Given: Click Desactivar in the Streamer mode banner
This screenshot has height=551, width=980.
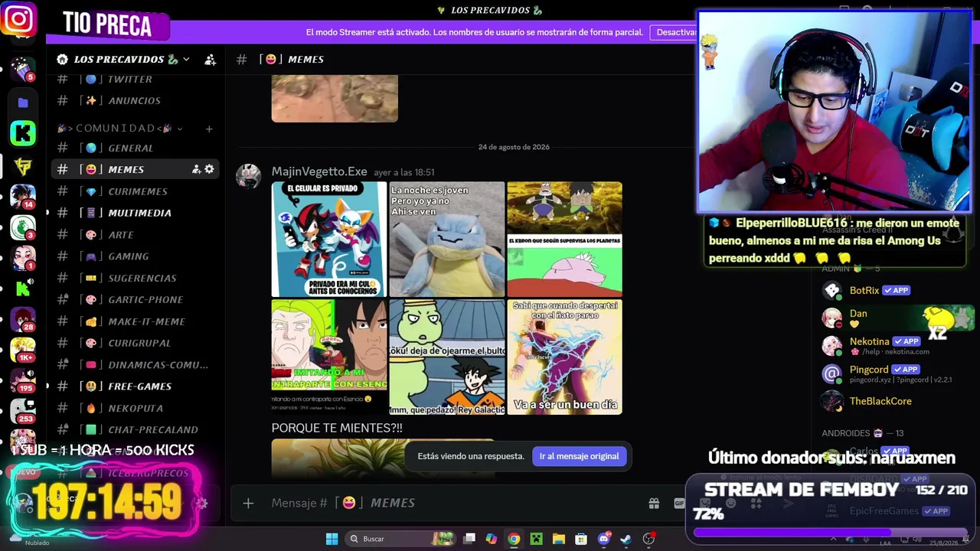Looking at the screenshot, I should coord(675,32).
